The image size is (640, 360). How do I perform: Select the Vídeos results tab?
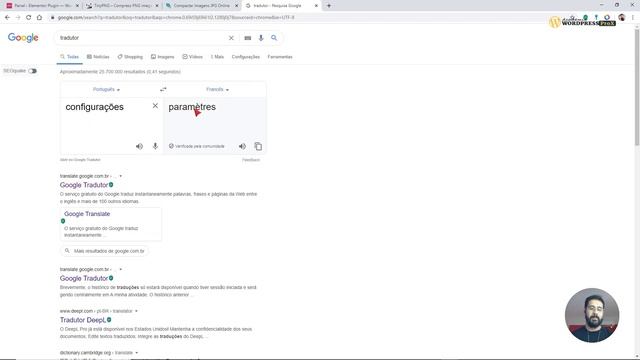tap(192, 57)
